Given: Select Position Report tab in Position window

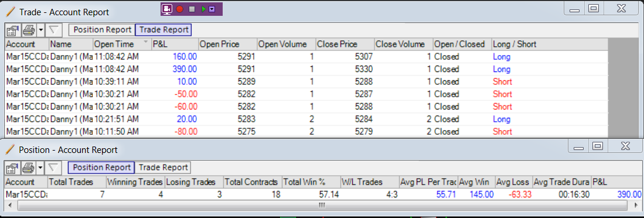Looking at the screenshot, I should 101,168.
